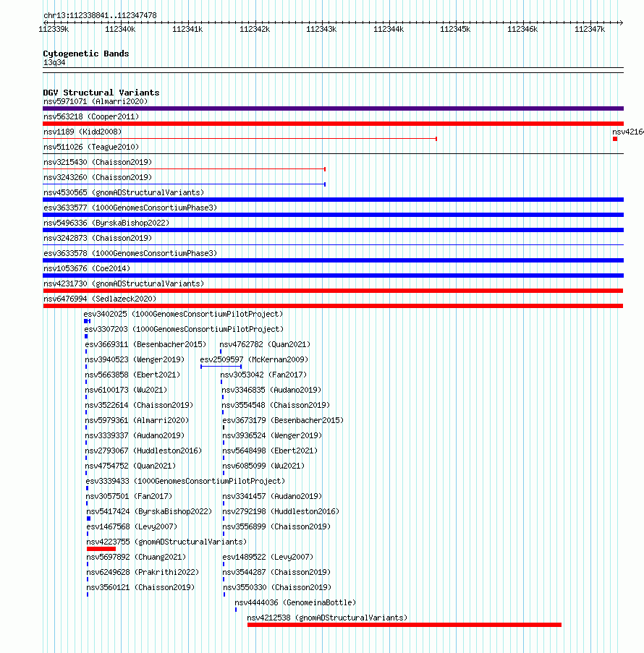Select nsv5697892 (Chuang2021) label
Screen dimensions: 644x653
point(136,558)
